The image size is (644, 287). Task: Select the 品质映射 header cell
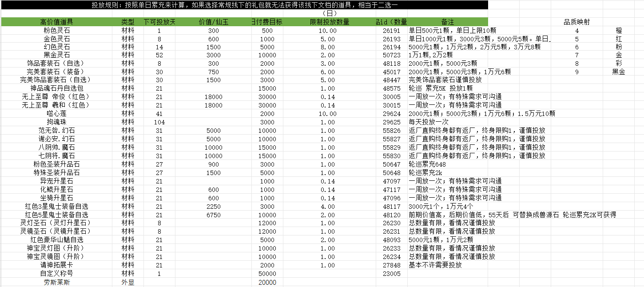(576, 22)
